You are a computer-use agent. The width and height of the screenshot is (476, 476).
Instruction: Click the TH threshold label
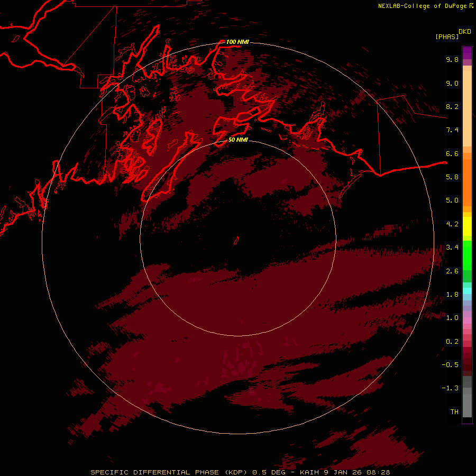pyautogui.click(x=454, y=412)
